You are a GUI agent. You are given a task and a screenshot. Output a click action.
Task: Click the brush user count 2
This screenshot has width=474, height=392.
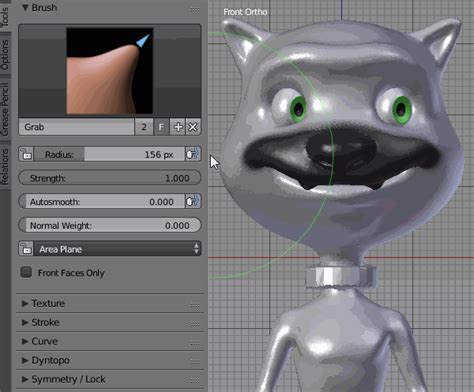tap(144, 127)
